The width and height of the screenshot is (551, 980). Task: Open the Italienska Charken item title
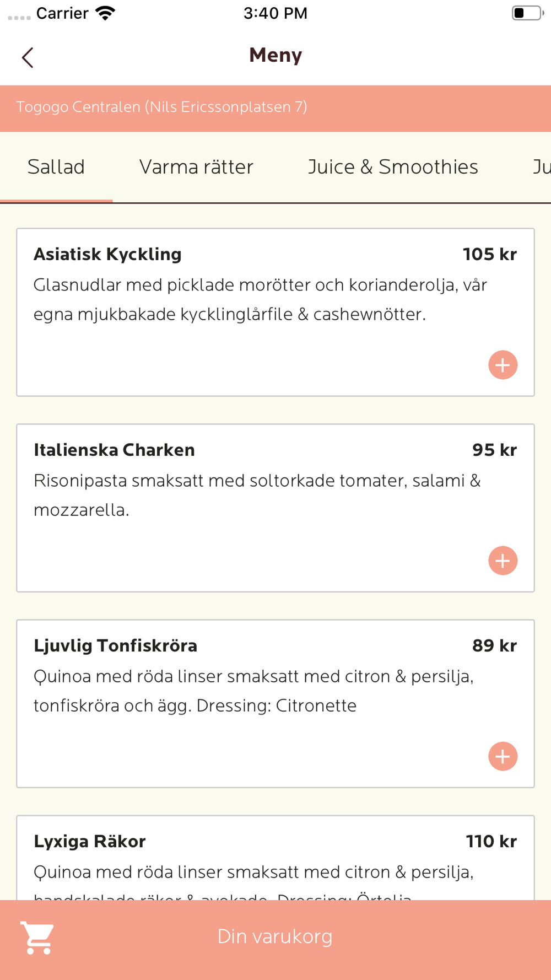click(x=114, y=450)
